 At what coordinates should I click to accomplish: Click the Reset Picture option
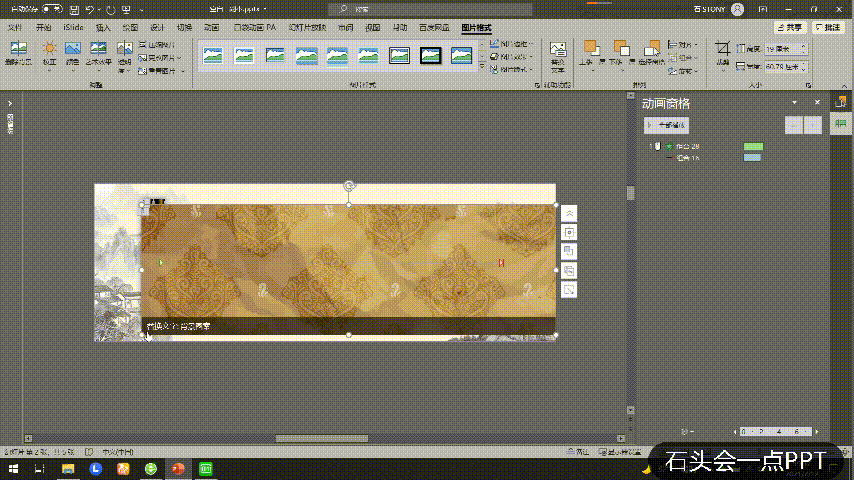pos(162,71)
